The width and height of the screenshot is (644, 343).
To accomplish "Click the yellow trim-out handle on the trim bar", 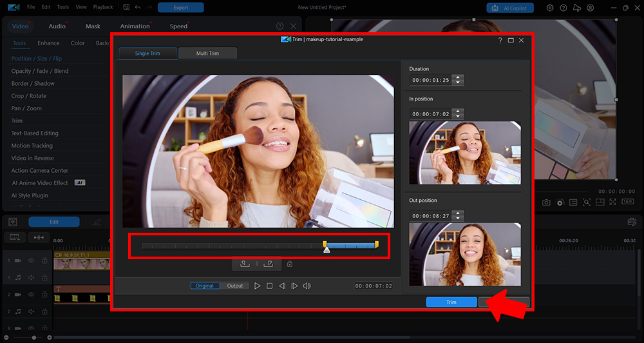I will coord(377,244).
